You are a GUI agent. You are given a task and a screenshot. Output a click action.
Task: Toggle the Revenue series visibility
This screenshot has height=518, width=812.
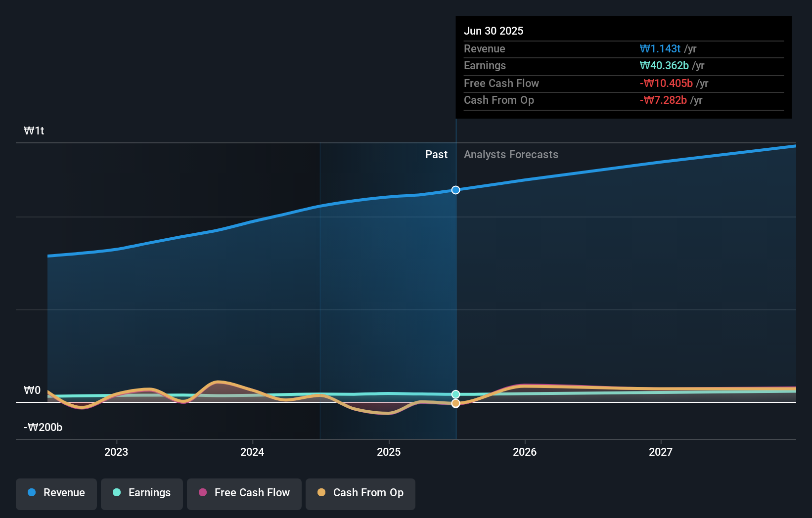pos(56,493)
